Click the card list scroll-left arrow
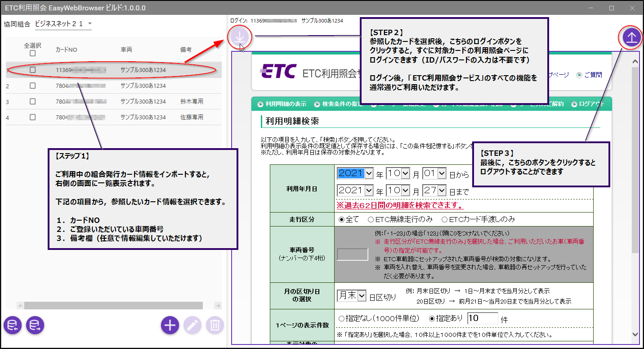This screenshot has height=349, width=644. [x=20, y=305]
